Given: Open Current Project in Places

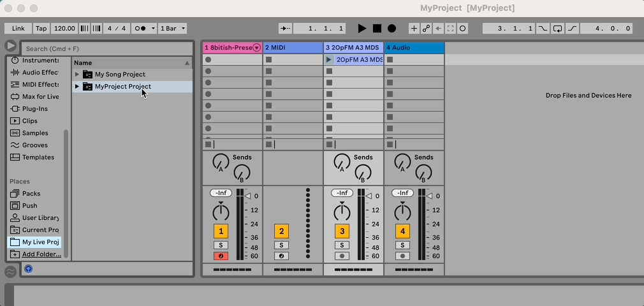Looking at the screenshot, I should coord(35,230).
